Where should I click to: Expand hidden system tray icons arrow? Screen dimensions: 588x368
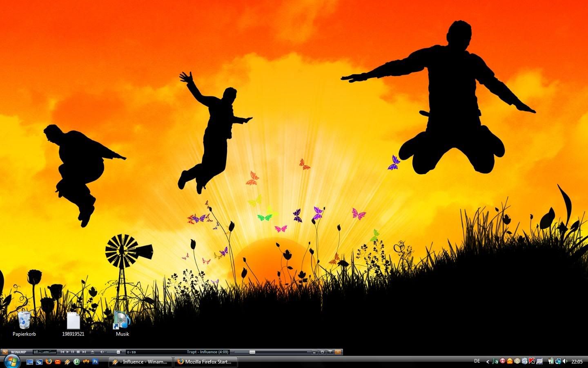click(x=488, y=361)
